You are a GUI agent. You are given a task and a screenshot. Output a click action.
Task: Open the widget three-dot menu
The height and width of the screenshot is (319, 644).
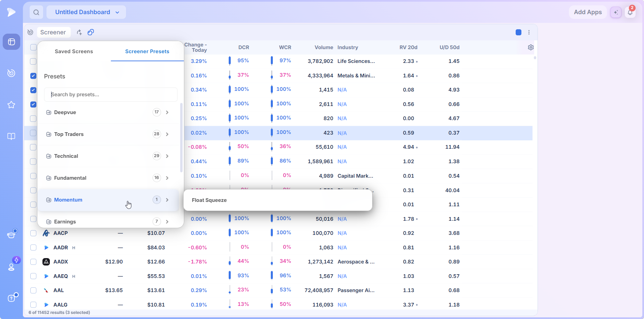tap(529, 32)
